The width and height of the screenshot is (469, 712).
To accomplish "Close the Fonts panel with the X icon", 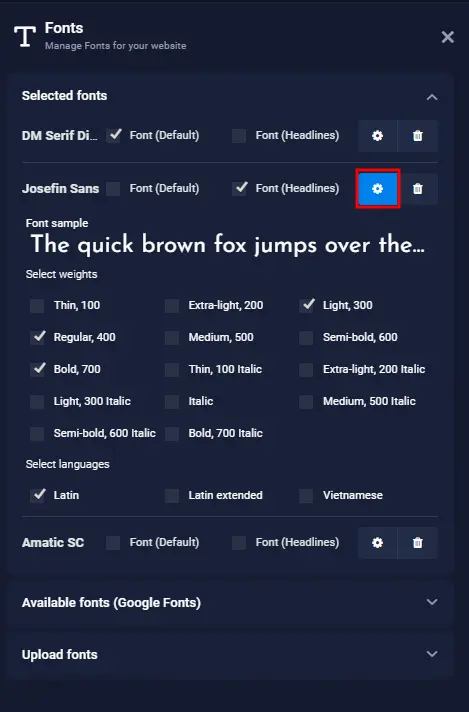I will coord(448,37).
